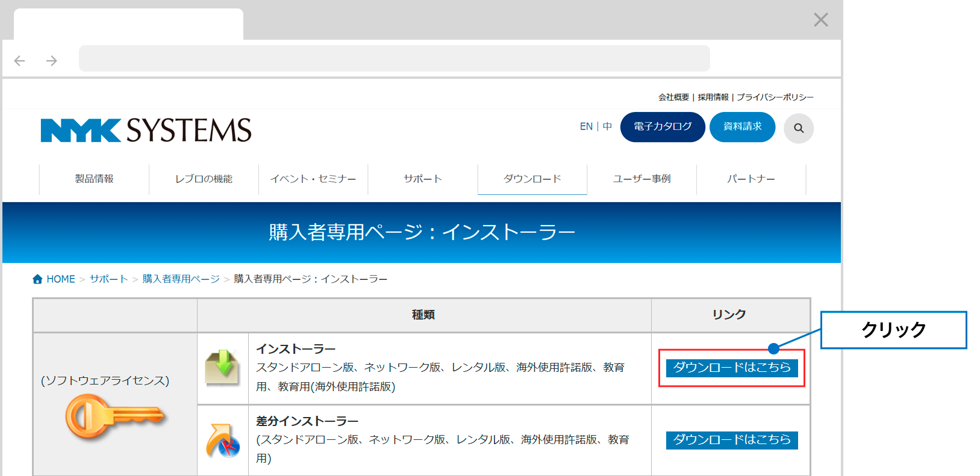Open プライバシーポリシー link
Screen dimensions: 980x476
coord(775,97)
